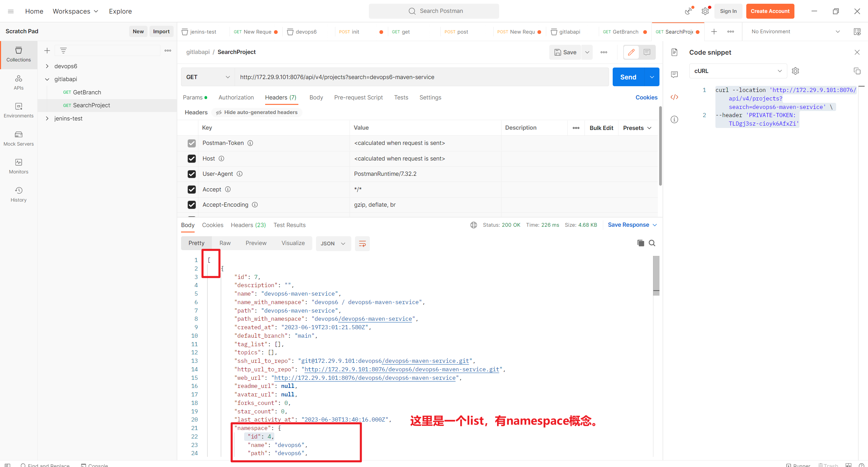Open the GET method dropdown

(208, 77)
